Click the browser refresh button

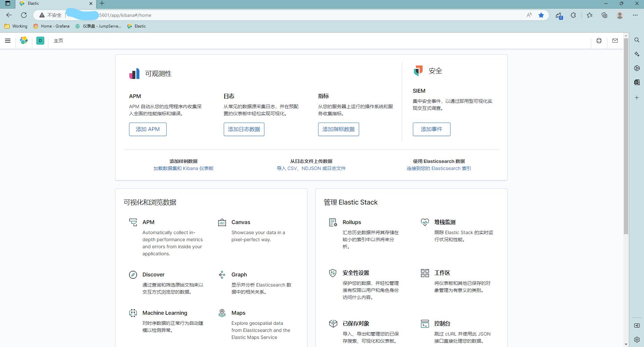click(24, 15)
